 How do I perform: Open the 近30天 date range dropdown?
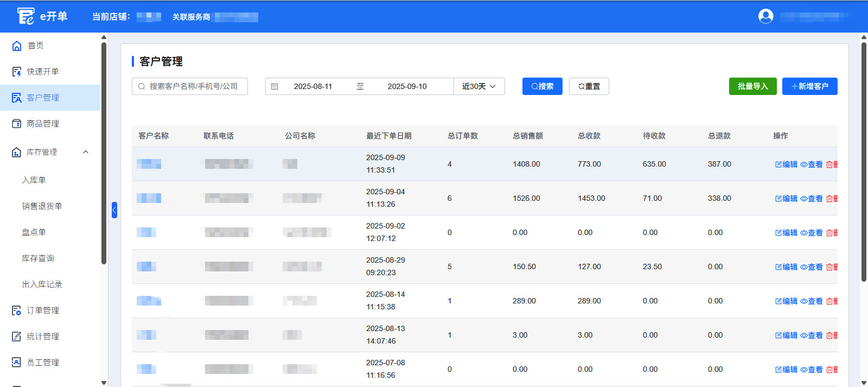pyautogui.click(x=479, y=86)
